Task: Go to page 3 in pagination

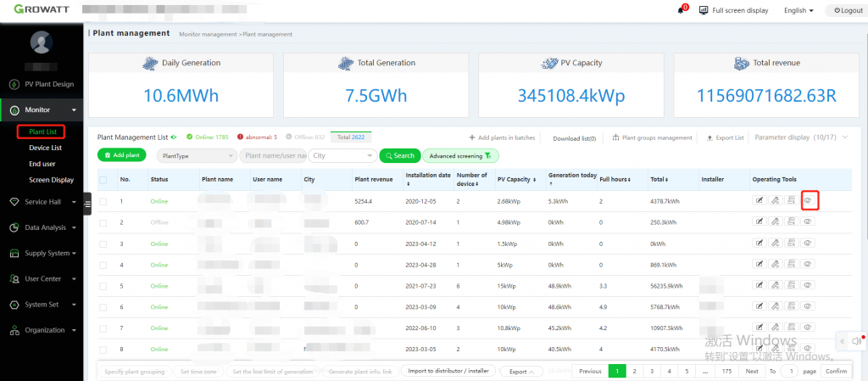Action: coord(652,371)
